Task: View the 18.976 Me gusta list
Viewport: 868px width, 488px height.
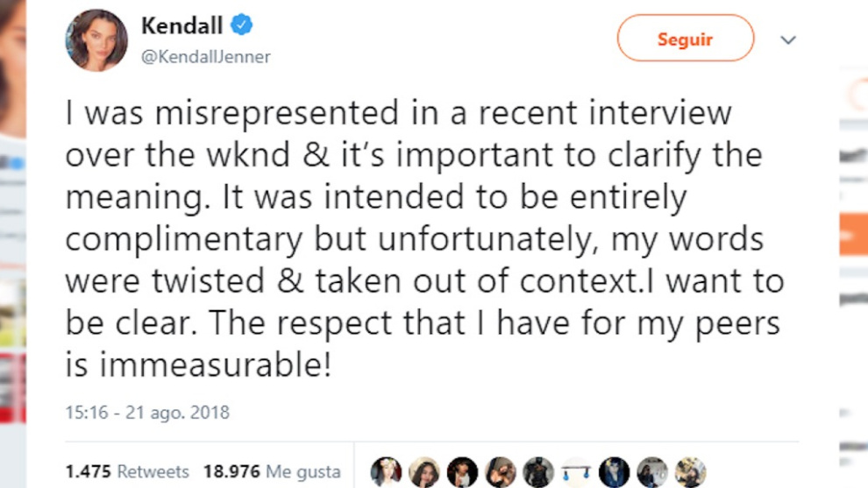Action: pos(272,471)
